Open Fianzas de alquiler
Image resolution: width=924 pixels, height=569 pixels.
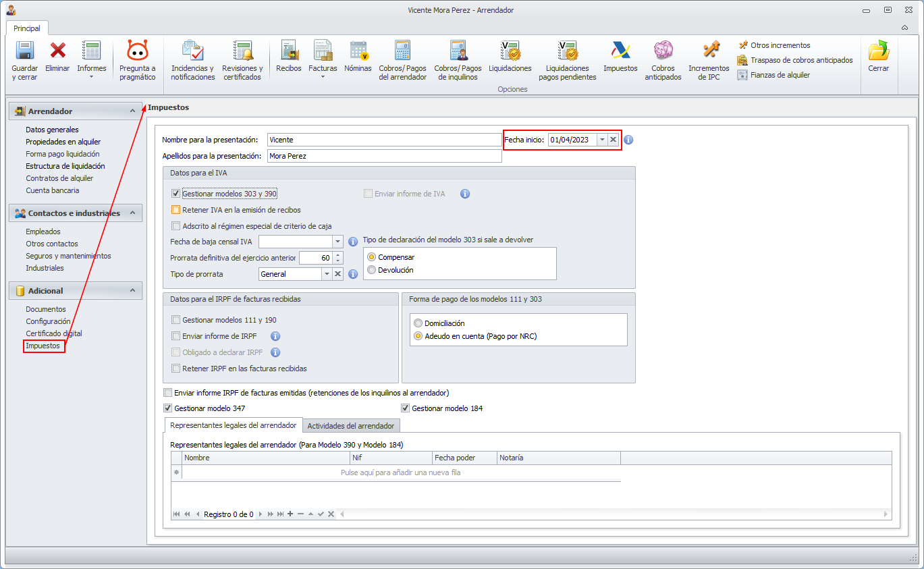tap(774, 75)
